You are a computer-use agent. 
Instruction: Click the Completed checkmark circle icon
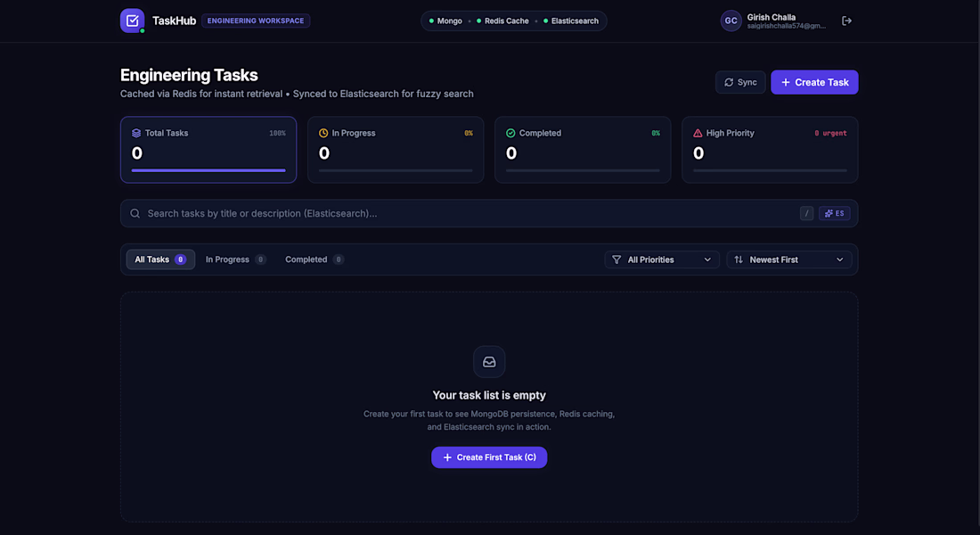[510, 133]
